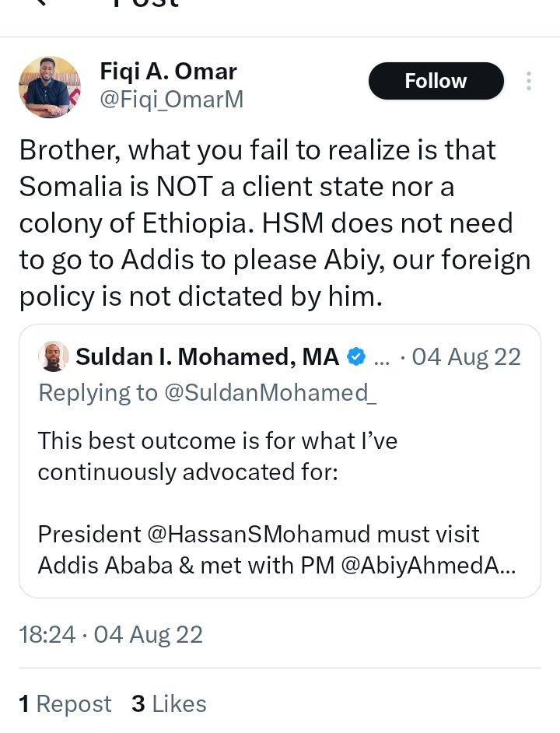Tap the back arrow beside Post

click(42, 2)
